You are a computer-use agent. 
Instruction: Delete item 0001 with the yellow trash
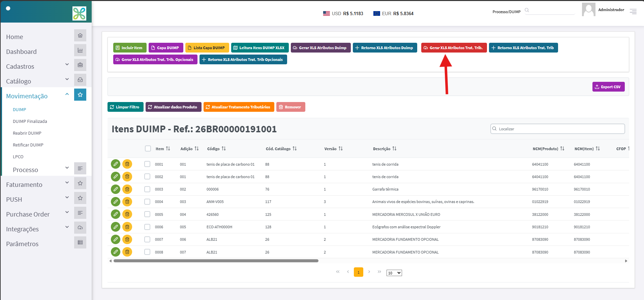click(x=127, y=164)
